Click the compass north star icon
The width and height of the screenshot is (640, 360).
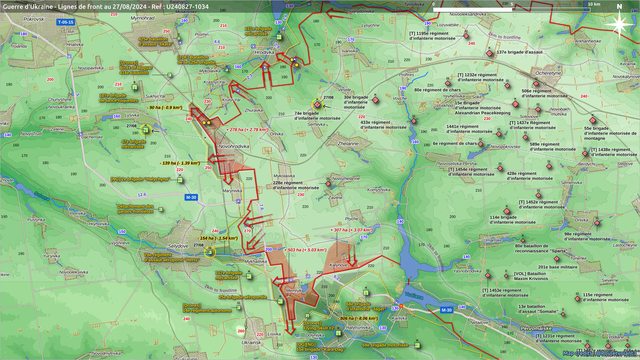(x=619, y=24)
